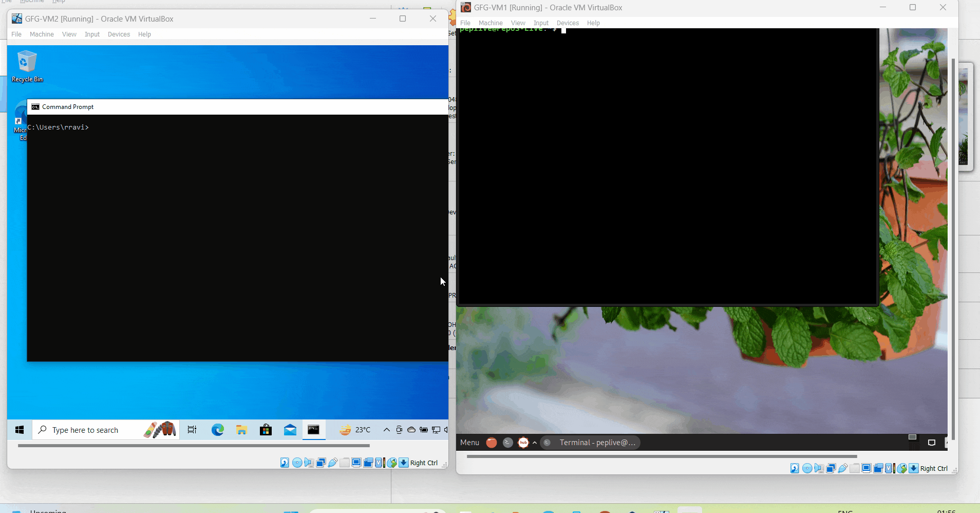980x513 pixels.
Task: Click Meet Now icon in GFG-VM2 tray
Action: 399,430
